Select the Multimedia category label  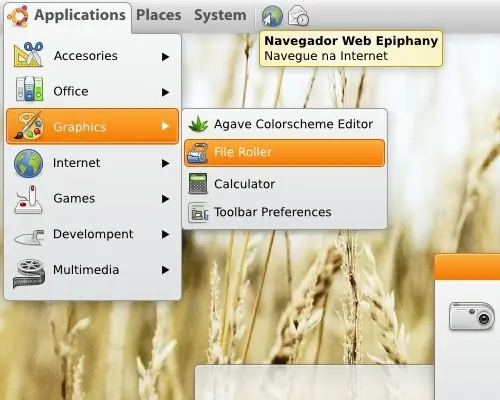tap(86, 270)
